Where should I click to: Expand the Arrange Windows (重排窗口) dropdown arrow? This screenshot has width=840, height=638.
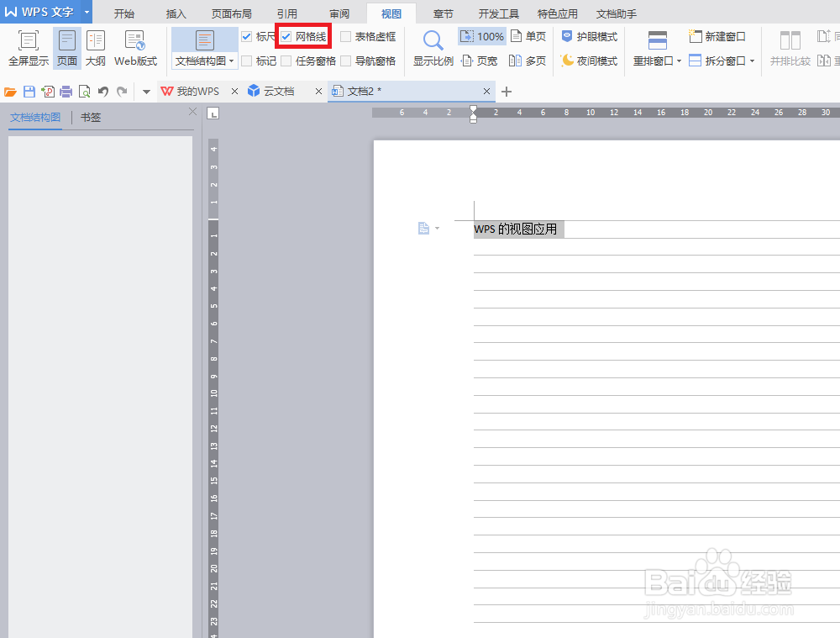point(679,61)
